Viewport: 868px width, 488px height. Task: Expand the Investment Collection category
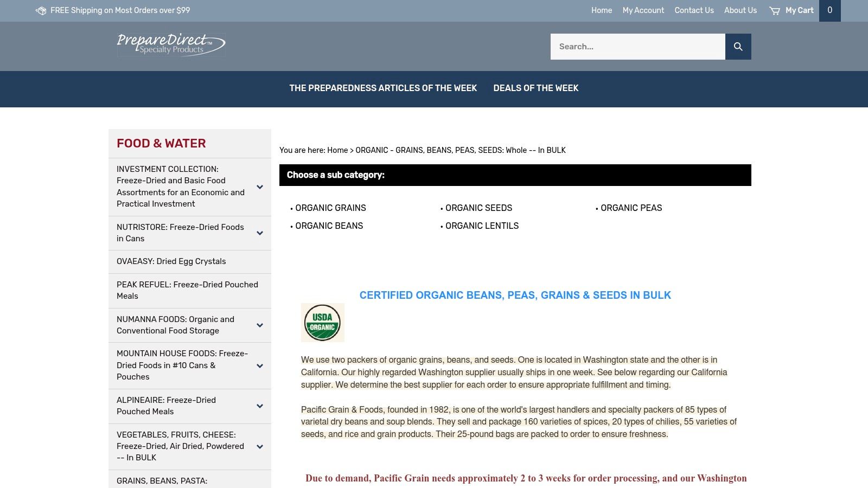click(x=260, y=187)
